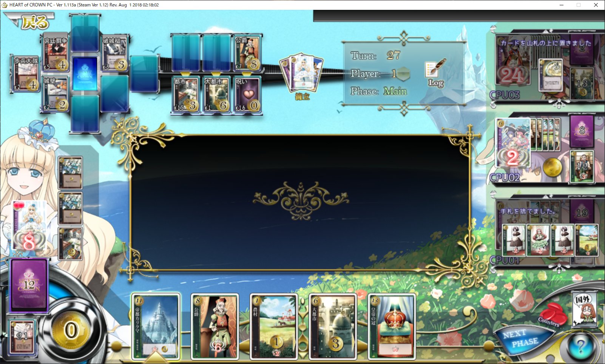Select the 呪い curse card pile
The image size is (605, 364).
click(x=247, y=94)
